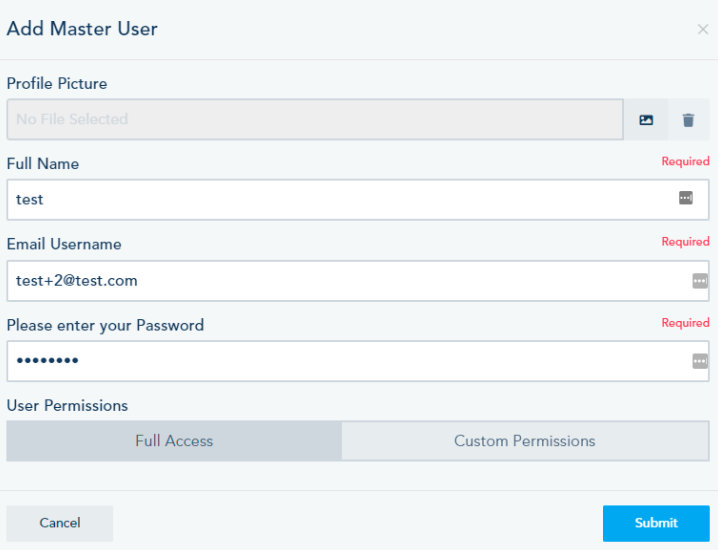Click the autofill icon in Full Name field

tap(685, 198)
